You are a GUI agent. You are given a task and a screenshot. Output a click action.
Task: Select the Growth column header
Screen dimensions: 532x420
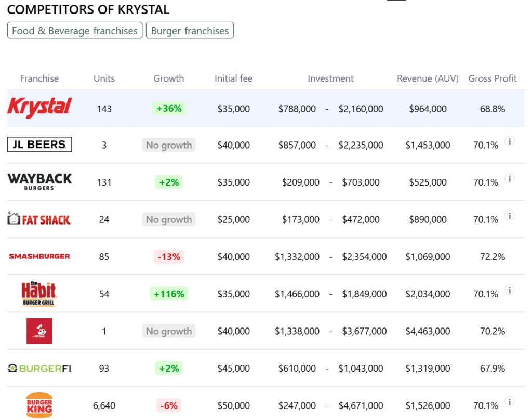pyautogui.click(x=169, y=78)
